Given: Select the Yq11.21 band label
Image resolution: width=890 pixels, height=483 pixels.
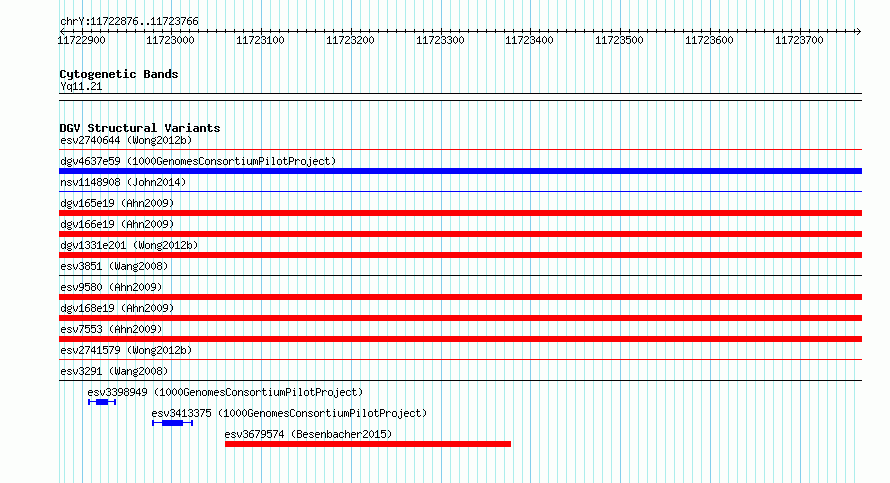Looking at the screenshot, I should click(x=81, y=87).
